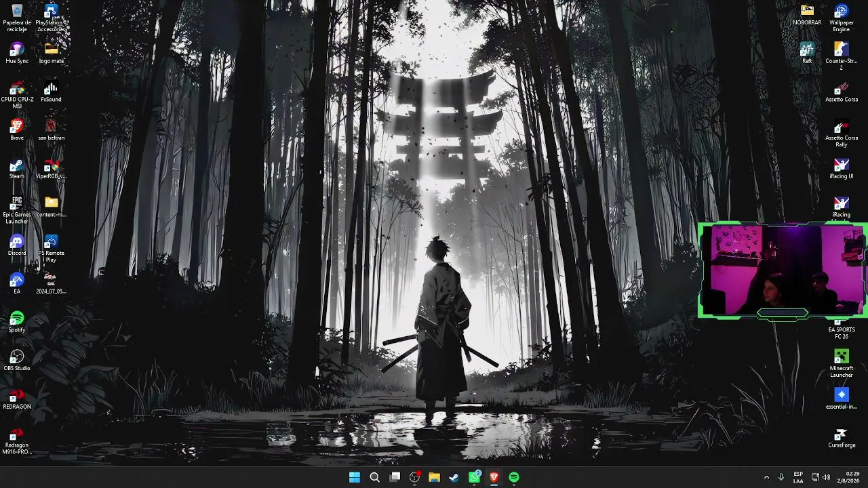Select the logo mate folder
The width and height of the screenshot is (868, 488).
coord(51,54)
